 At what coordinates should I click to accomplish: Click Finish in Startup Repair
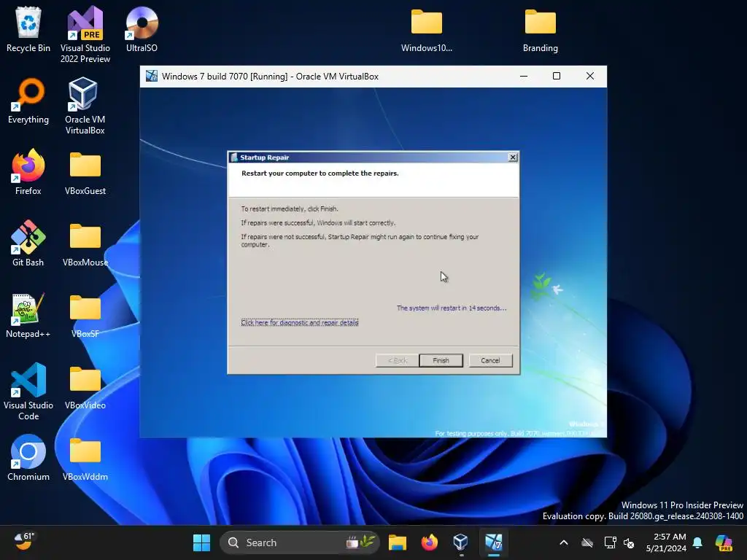coord(441,360)
